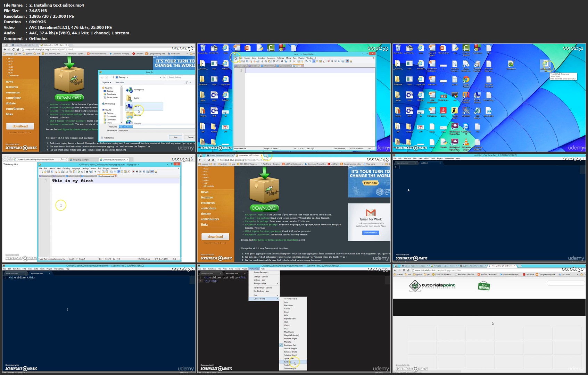Viewport: 588px width, 375px height.
Task: Expand the Settings – More submenu in Preferences
Action: (264, 283)
